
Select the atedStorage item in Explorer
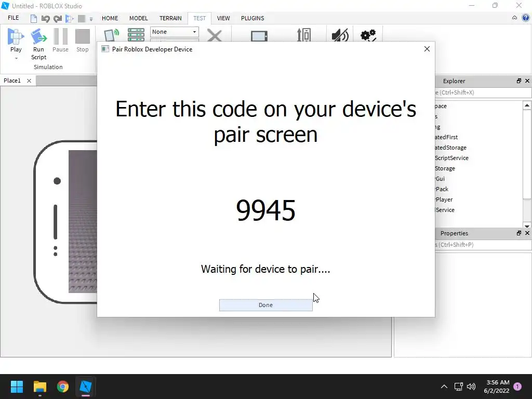click(x=450, y=148)
